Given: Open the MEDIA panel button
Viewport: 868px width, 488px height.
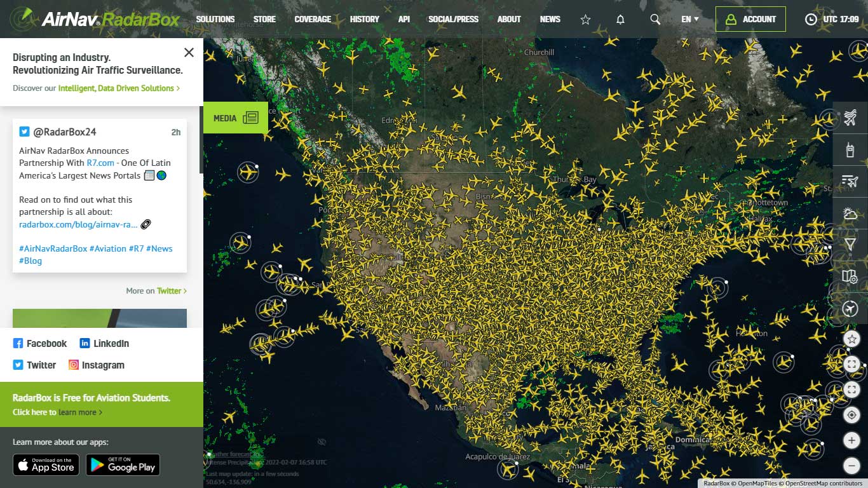Looking at the screenshot, I should (x=236, y=118).
